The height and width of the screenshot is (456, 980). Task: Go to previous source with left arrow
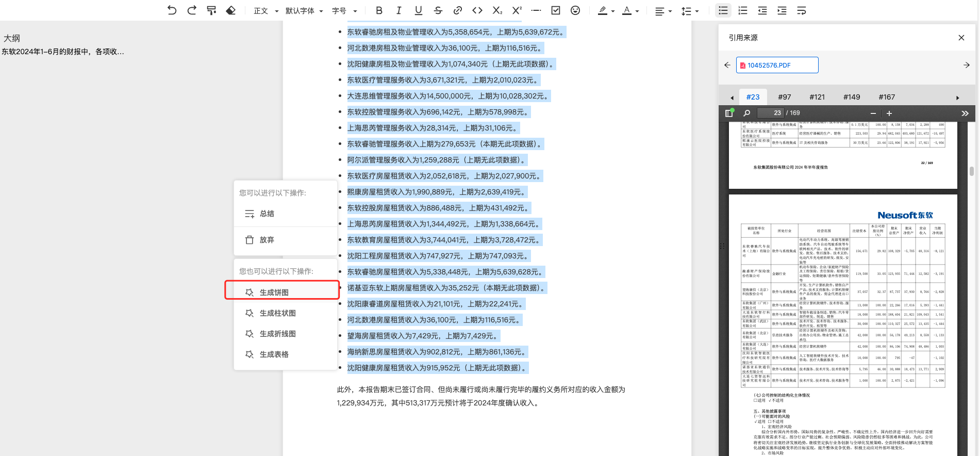click(727, 65)
